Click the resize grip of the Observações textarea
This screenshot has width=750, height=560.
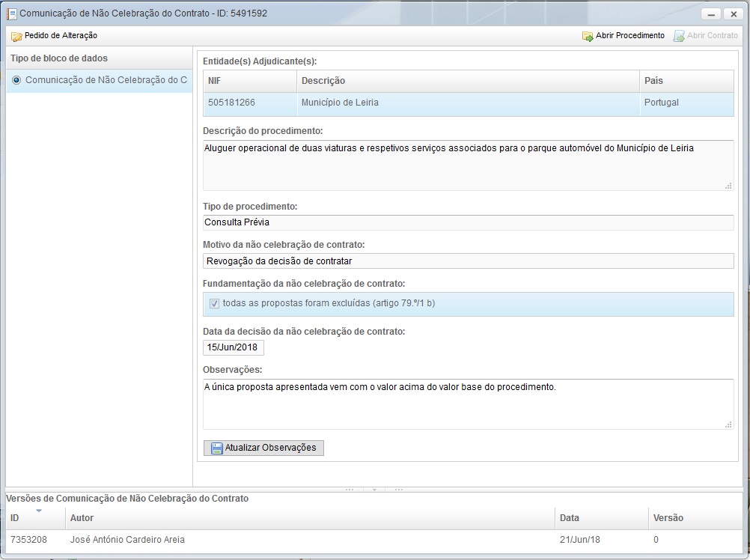[x=728, y=424]
